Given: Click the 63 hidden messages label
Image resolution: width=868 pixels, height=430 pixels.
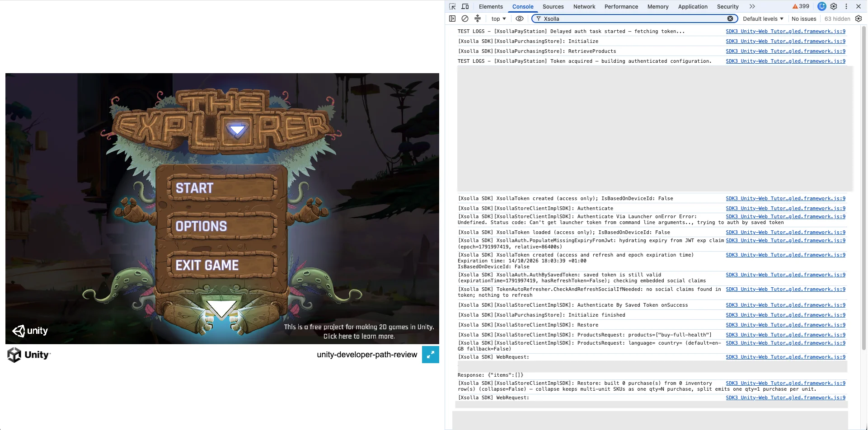Looking at the screenshot, I should 837,19.
